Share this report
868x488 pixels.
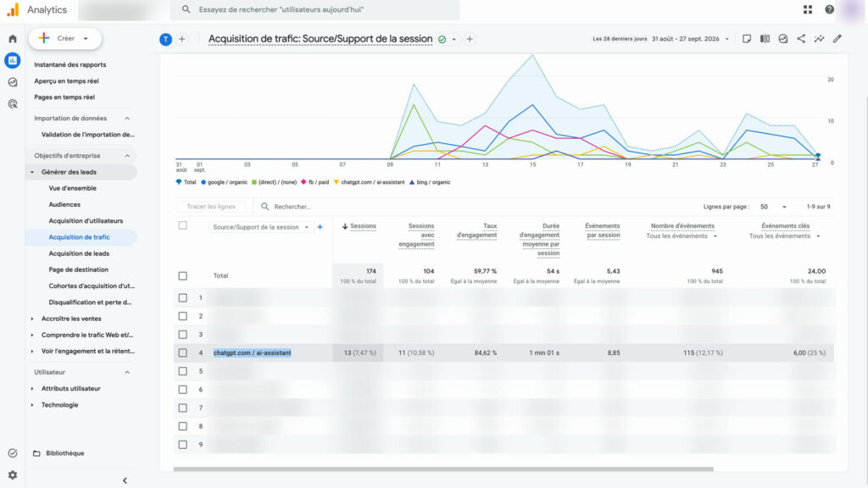click(x=801, y=39)
